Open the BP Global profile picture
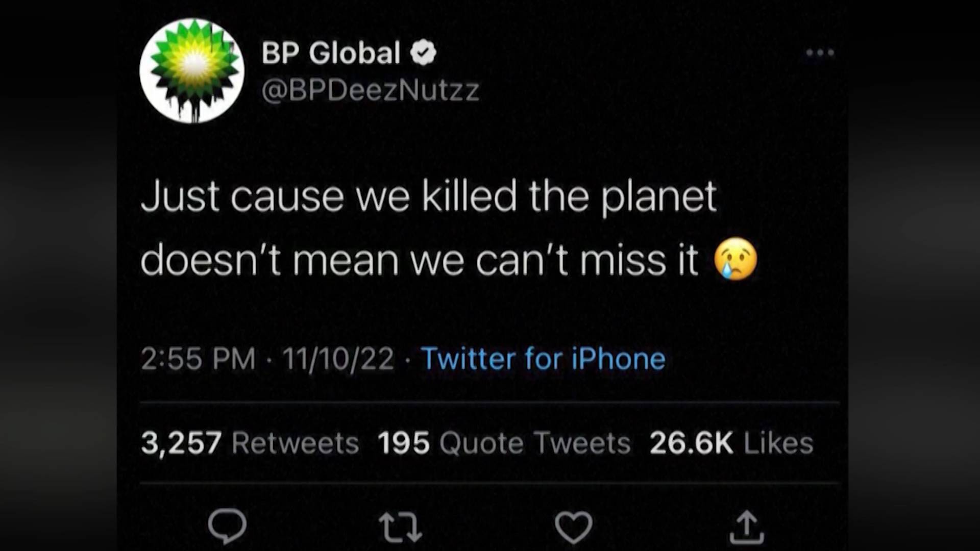980x551 pixels. tap(192, 71)
